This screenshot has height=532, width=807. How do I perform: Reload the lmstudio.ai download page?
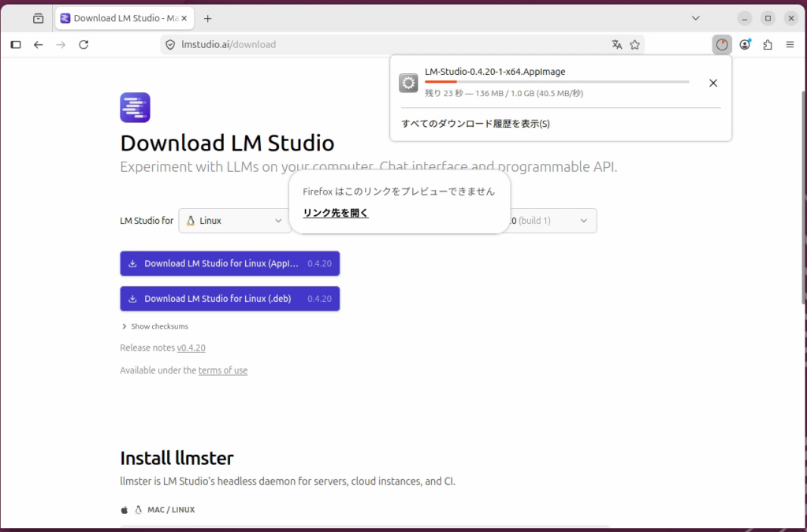[x=84, y=45]
